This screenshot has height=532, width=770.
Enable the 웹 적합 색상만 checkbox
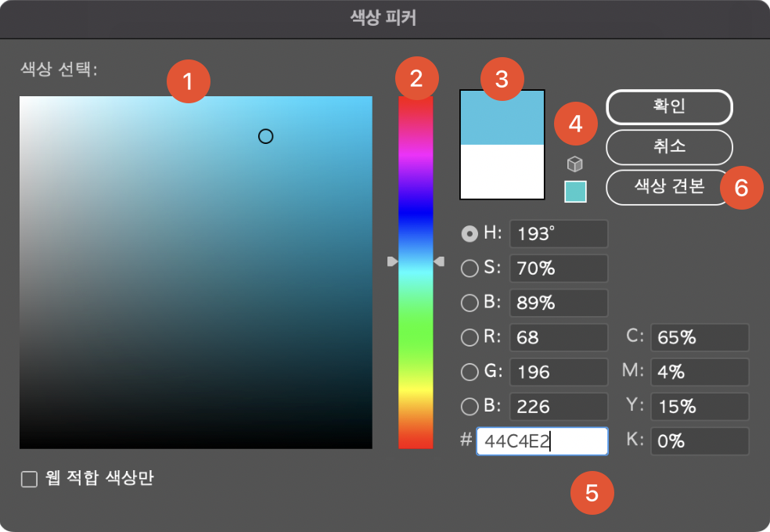tap(29, 478)
